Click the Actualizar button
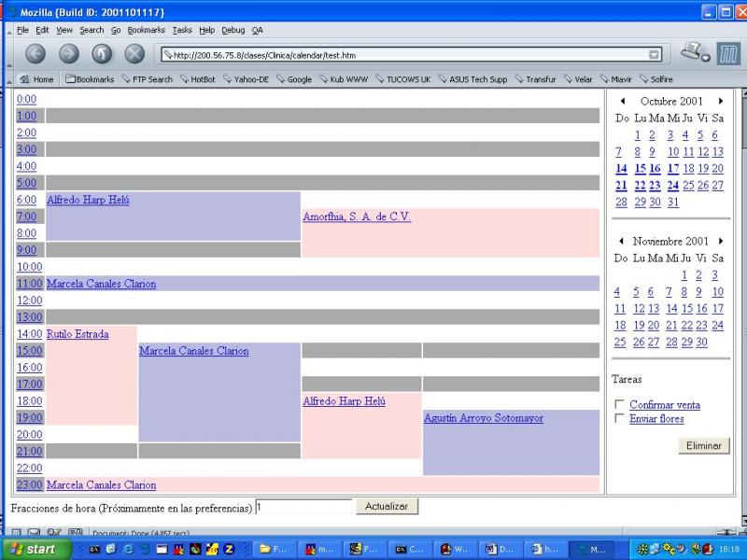Screen dimensions: 747x560 point(387,506)
